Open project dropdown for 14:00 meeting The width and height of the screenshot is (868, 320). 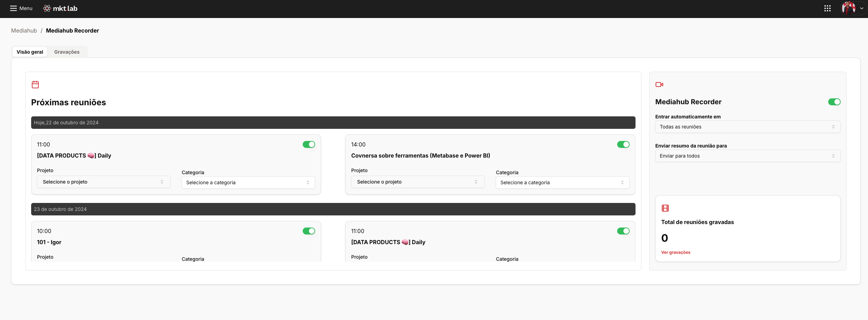[x=418, y=182]
